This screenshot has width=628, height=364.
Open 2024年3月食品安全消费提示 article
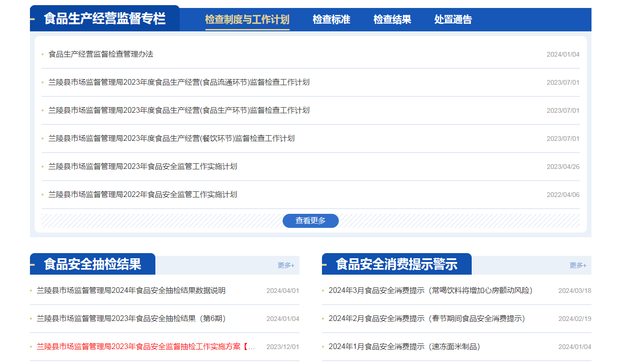(431, 291)
